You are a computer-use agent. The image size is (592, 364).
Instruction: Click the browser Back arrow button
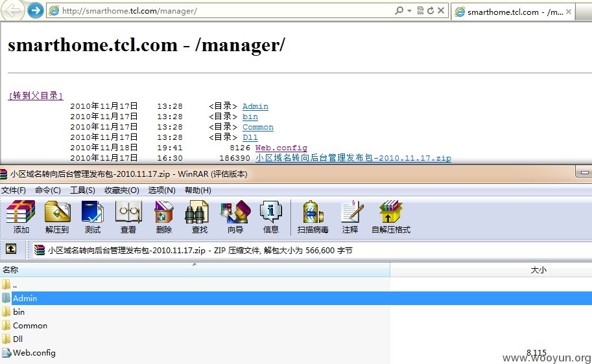click(13, 10)
